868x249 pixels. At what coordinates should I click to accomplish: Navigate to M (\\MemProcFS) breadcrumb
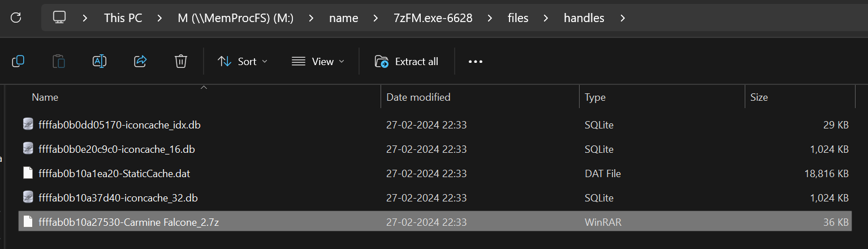click(236, 18)
